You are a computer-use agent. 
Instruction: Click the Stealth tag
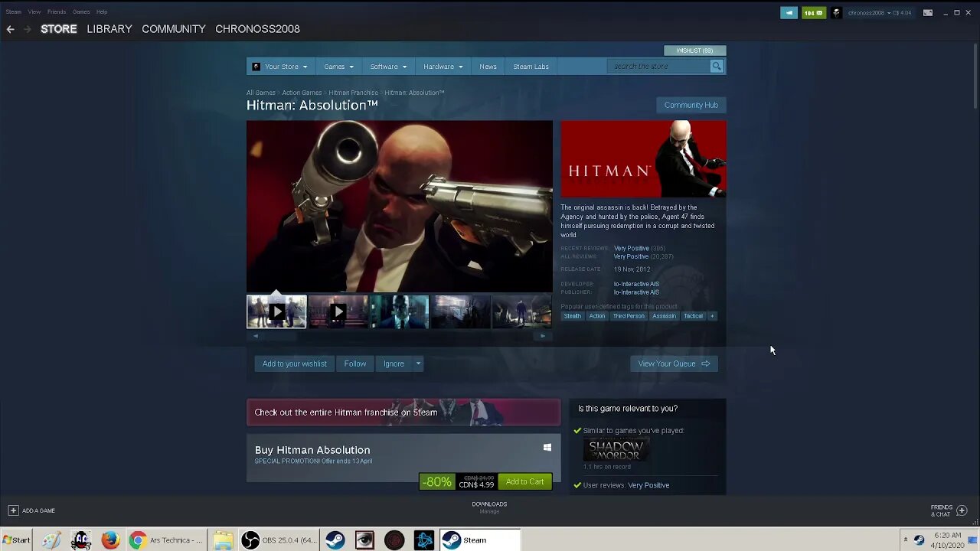tap(573, 316)
